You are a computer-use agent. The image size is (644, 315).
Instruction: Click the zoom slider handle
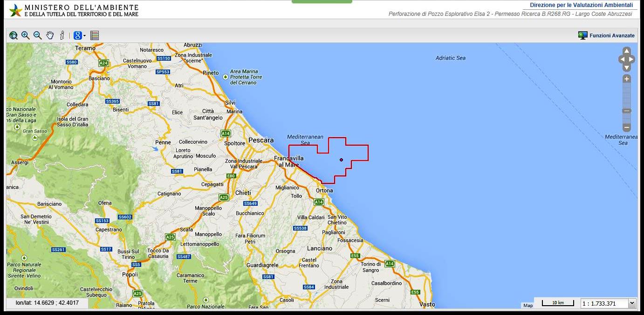pos(627,111)
